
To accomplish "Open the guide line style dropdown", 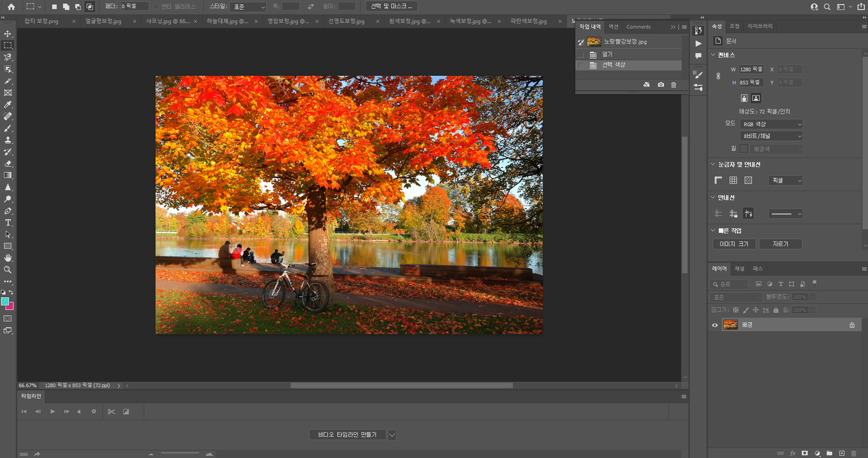I will click(x=786, y=214).
